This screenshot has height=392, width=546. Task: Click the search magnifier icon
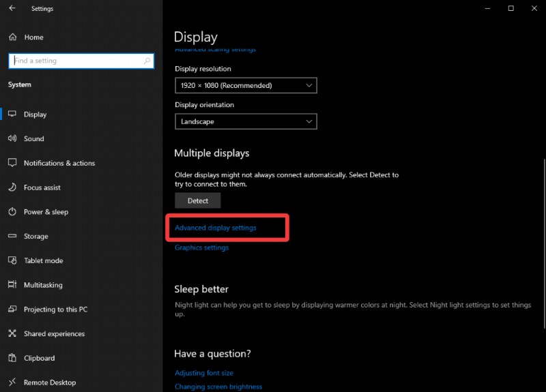click(147, 61)
